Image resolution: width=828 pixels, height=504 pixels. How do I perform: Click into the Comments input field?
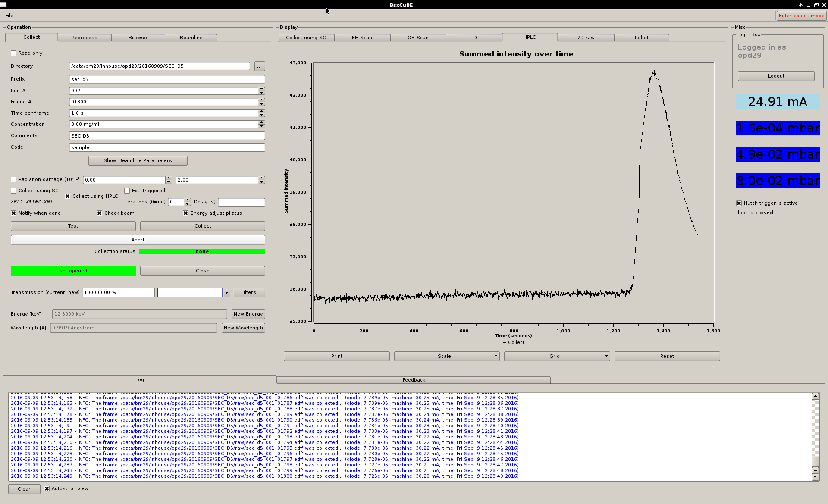tap(167, 136)
